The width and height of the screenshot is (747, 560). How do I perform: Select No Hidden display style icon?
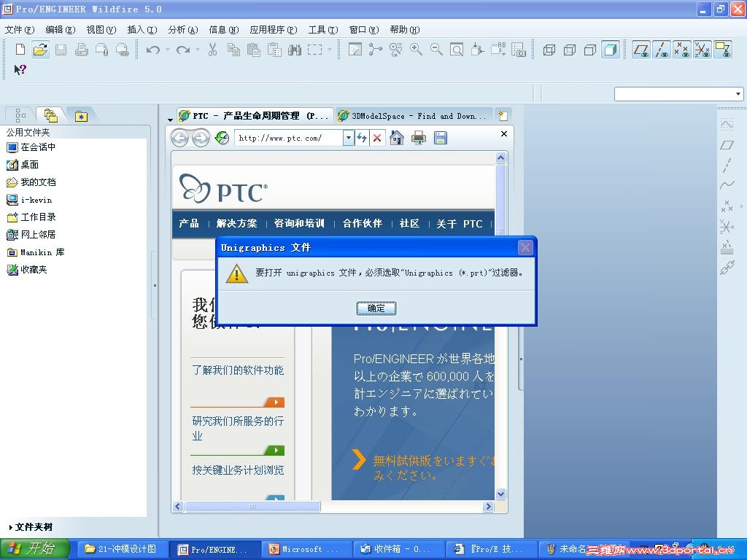(590, 49)
